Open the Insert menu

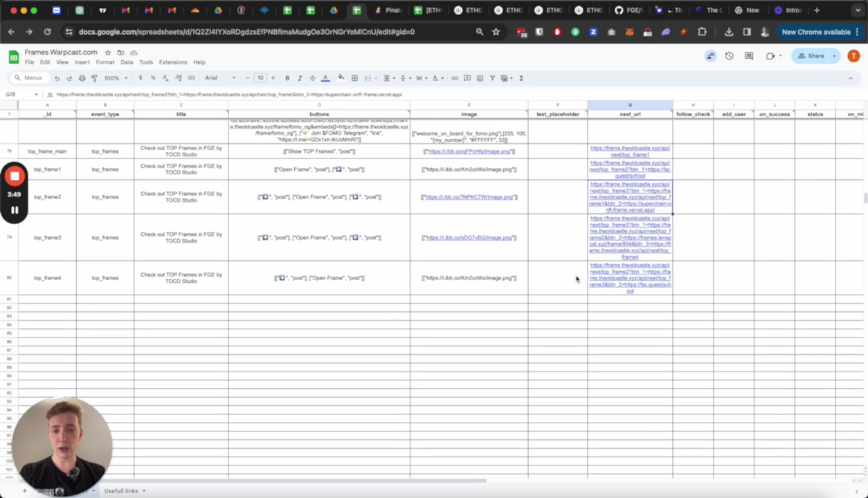click(x=82, y=62)
